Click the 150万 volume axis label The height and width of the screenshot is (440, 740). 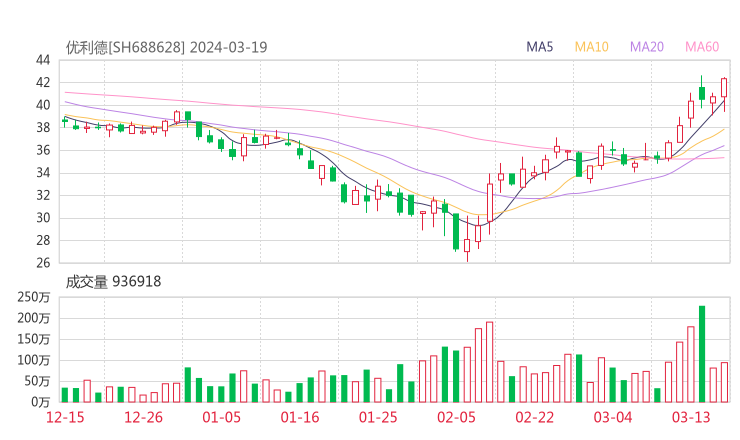34,339
